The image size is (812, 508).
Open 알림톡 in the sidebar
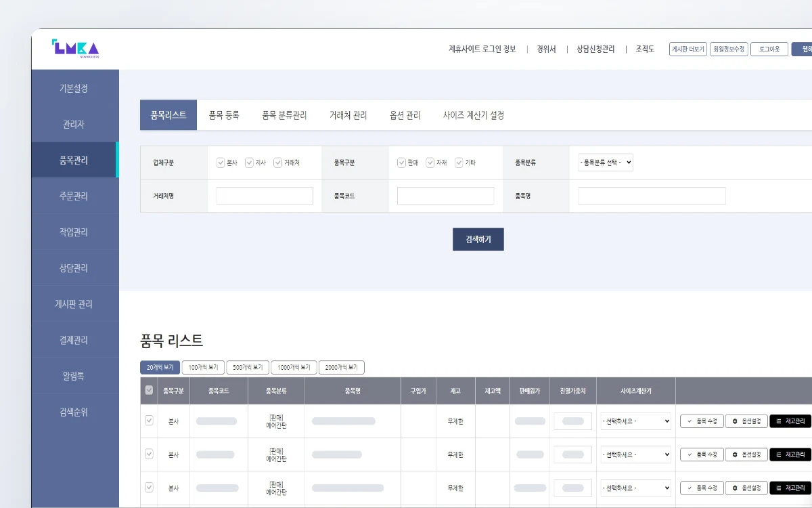pos(74,376)
